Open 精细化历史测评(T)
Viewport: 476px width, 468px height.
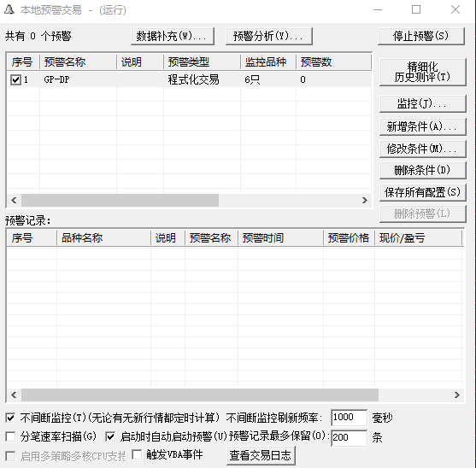click(x=422, y=73)
